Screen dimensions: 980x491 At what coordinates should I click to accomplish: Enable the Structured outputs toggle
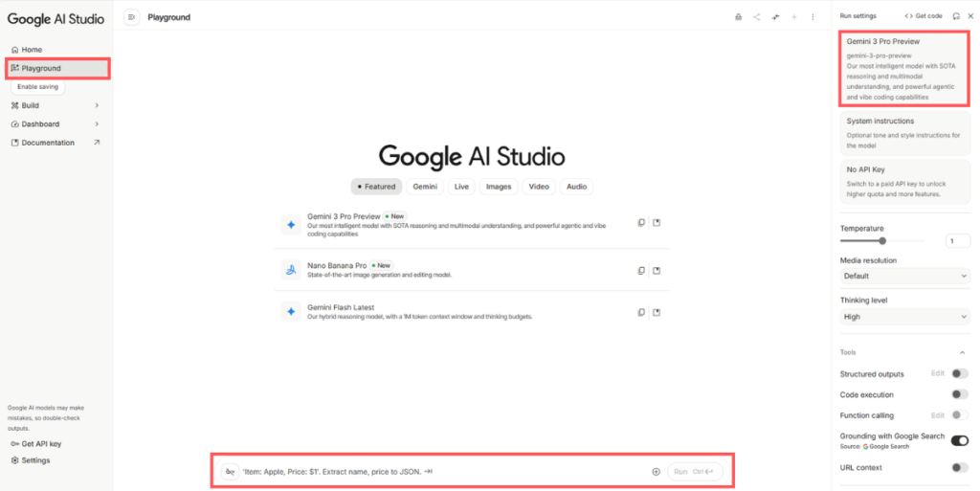click(959, 373)
